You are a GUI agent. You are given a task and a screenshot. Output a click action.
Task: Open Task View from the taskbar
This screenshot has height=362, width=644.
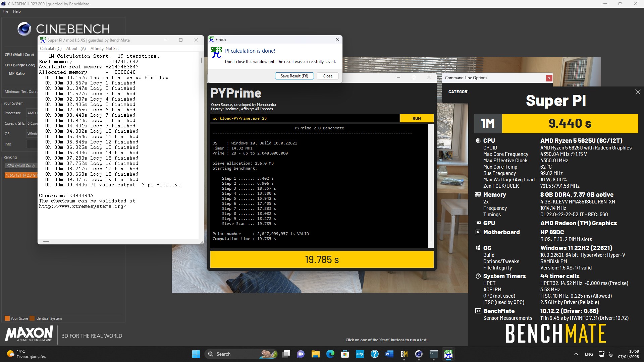tap(286, 354)
